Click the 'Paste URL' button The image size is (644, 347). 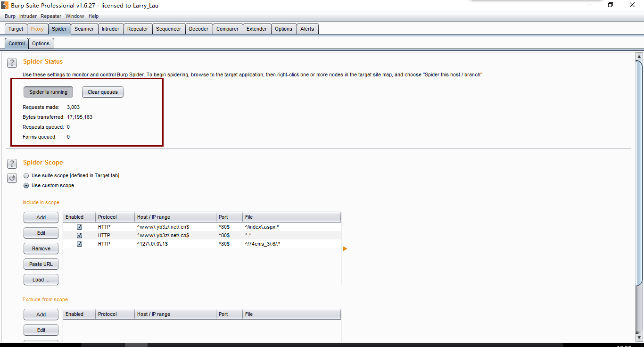(x=41, y=264)
